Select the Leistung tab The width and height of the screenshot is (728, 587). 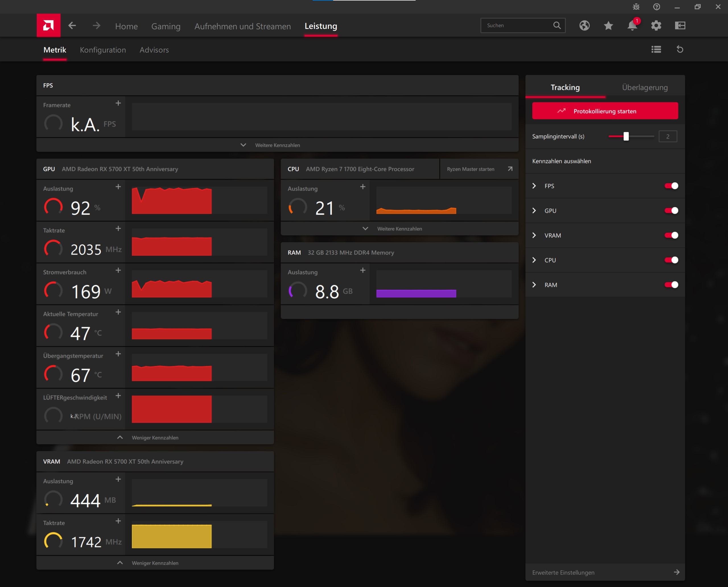(321, 26)
